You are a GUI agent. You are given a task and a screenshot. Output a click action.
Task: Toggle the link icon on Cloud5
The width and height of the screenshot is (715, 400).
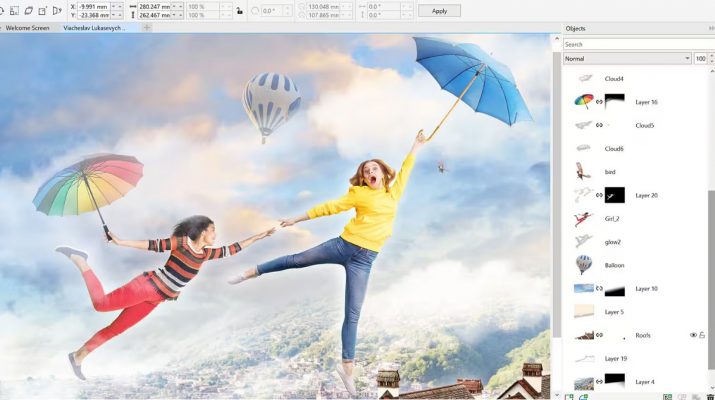[599, 125]
